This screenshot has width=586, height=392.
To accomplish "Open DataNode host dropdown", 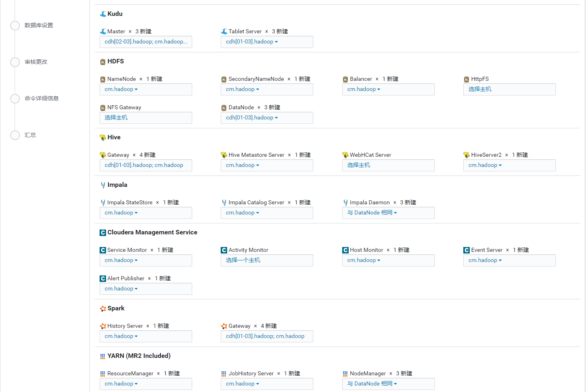I will pos(267,118).
